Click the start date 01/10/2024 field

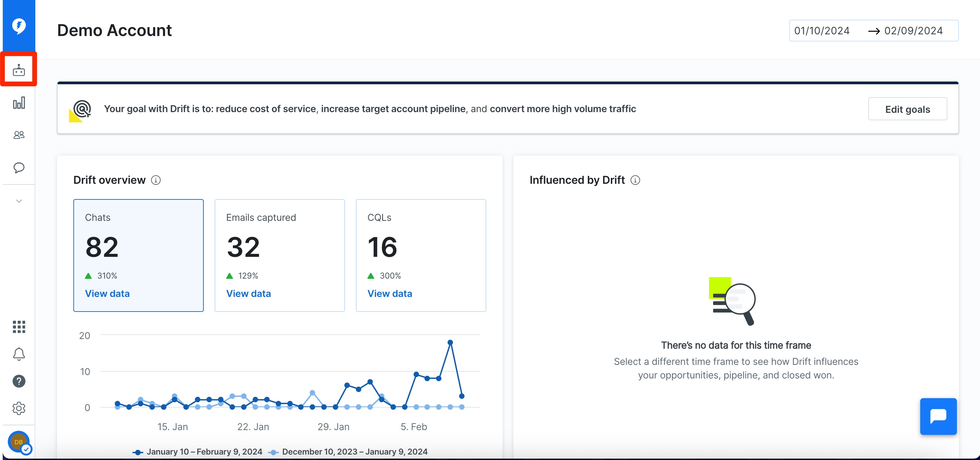click(x=822, y=31)
